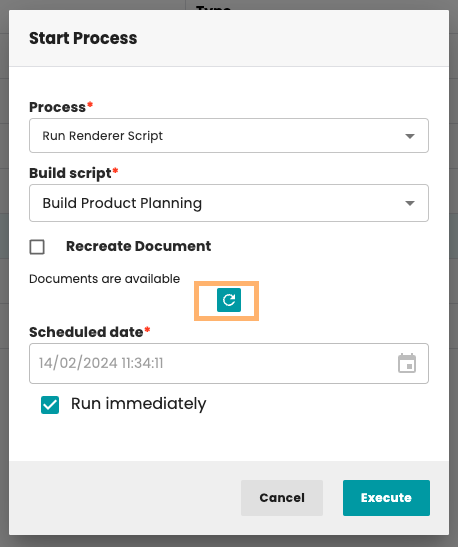
Task: Open the Process dropdown showing Run Renderer Script
Action: coord(229,135)
